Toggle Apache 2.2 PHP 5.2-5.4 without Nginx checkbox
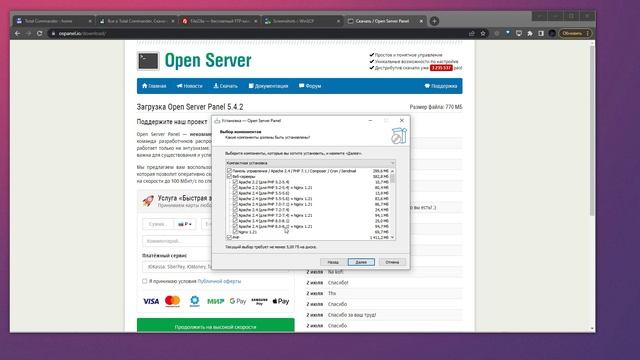The height and width of the screenshot is (360, 640). pyautogui.click(x=235, y=182)
